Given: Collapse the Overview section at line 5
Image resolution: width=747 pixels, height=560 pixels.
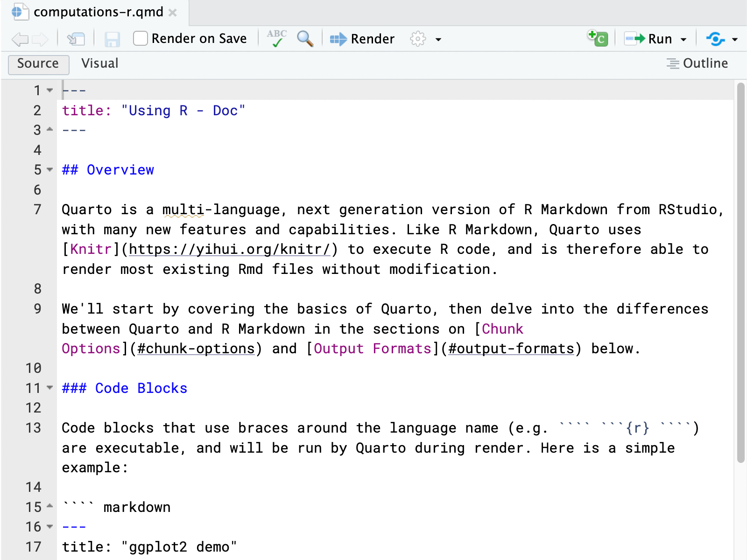Looking at the screenshot, I should coord(49,170).
